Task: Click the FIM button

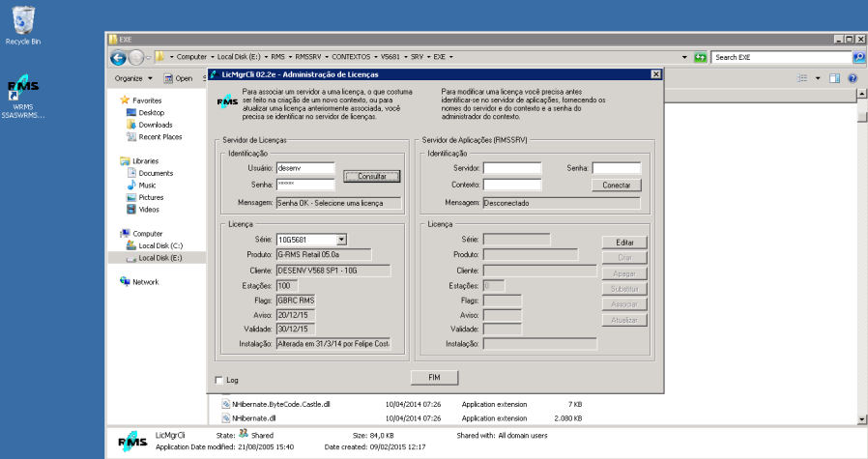Action: [x=434, y=378]
